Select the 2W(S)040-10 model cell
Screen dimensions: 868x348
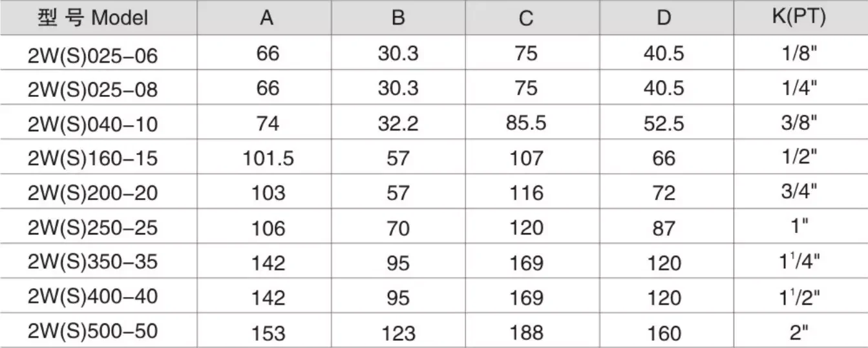(93, 123)
